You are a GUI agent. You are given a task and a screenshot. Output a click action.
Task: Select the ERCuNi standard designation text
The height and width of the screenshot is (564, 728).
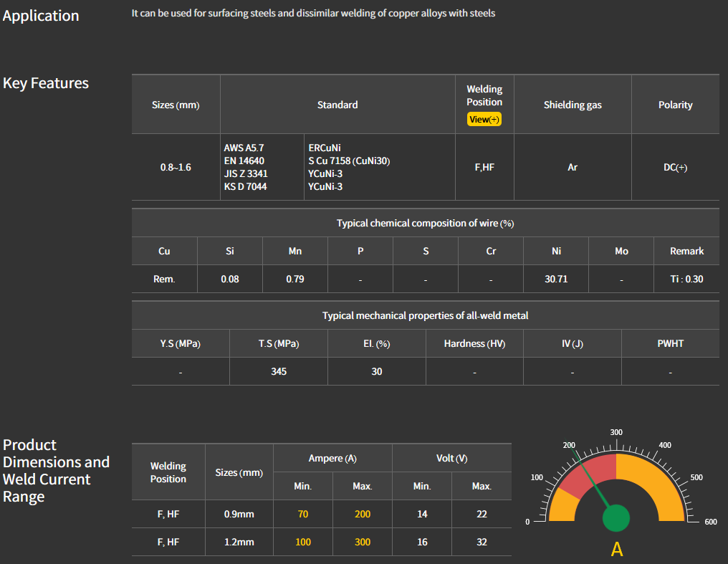tap(324, 148)
